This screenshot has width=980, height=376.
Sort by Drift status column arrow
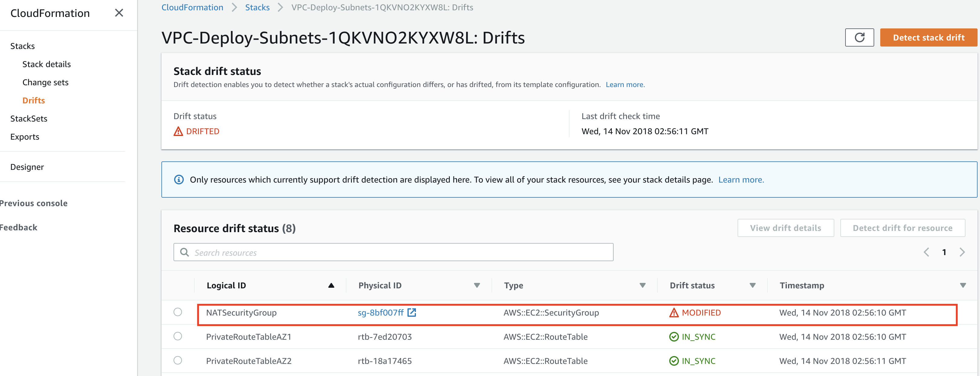tap(752, 285)
